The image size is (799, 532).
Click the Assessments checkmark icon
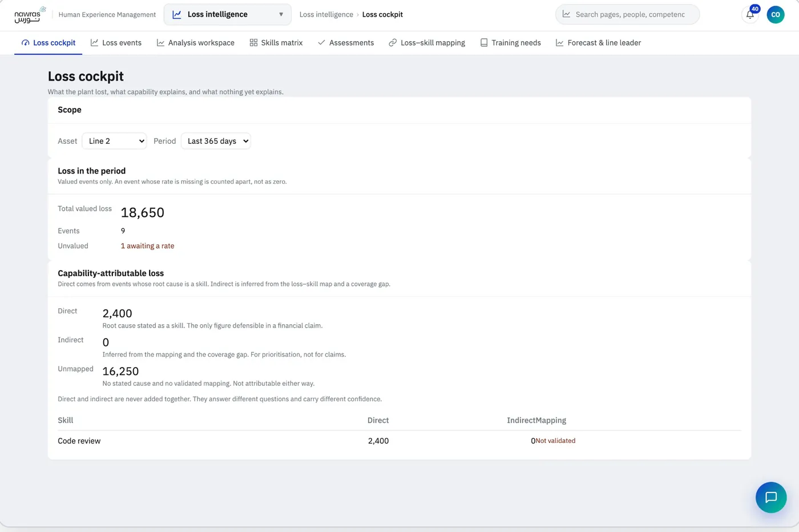(x=321, y=43)
